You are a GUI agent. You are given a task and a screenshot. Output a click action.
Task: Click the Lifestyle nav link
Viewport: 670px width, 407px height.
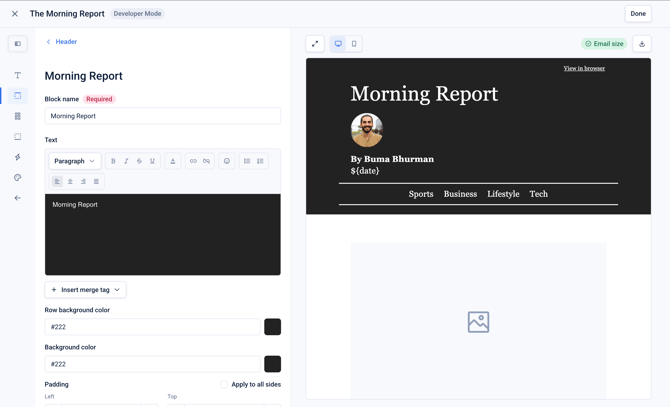click(x=503, y=194)
